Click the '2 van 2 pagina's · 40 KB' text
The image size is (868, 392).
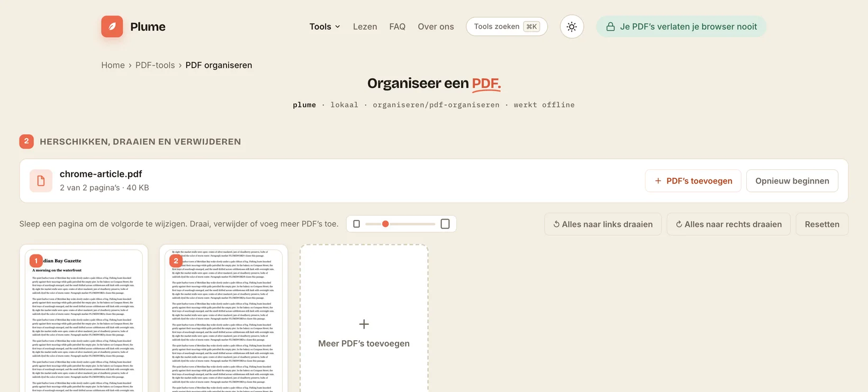pyautogui.click(x=104, y=188)
